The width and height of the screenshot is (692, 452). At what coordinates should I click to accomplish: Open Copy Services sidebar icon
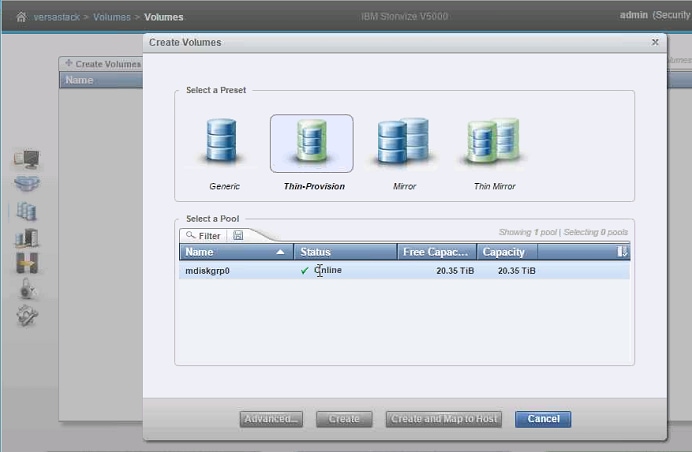coord(26,264)
